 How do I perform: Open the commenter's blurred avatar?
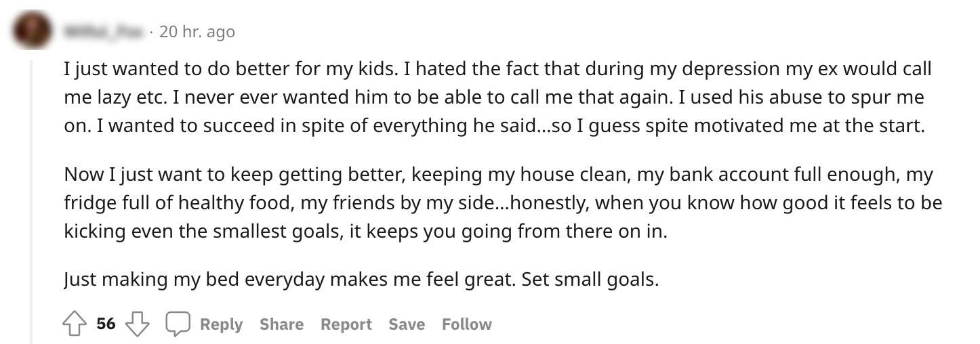click(x=31, y=31)
